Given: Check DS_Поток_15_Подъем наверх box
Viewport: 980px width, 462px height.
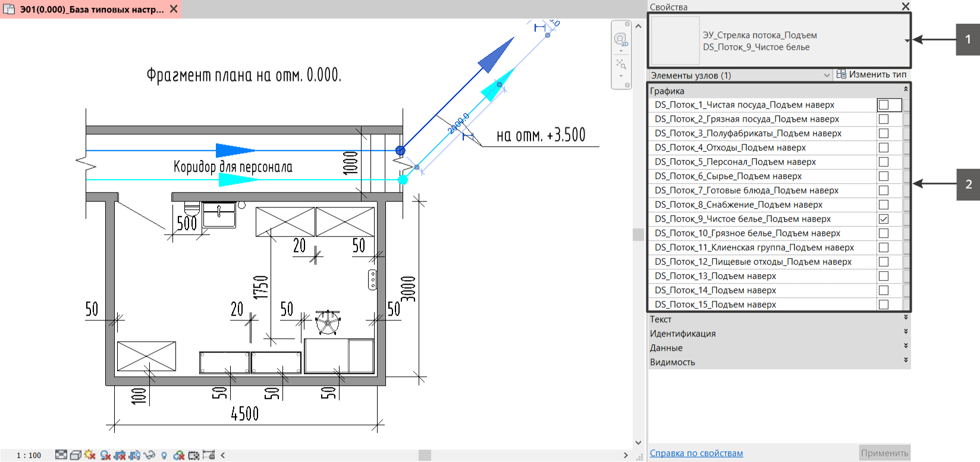Looking at the screenshot, I should 884,304.
